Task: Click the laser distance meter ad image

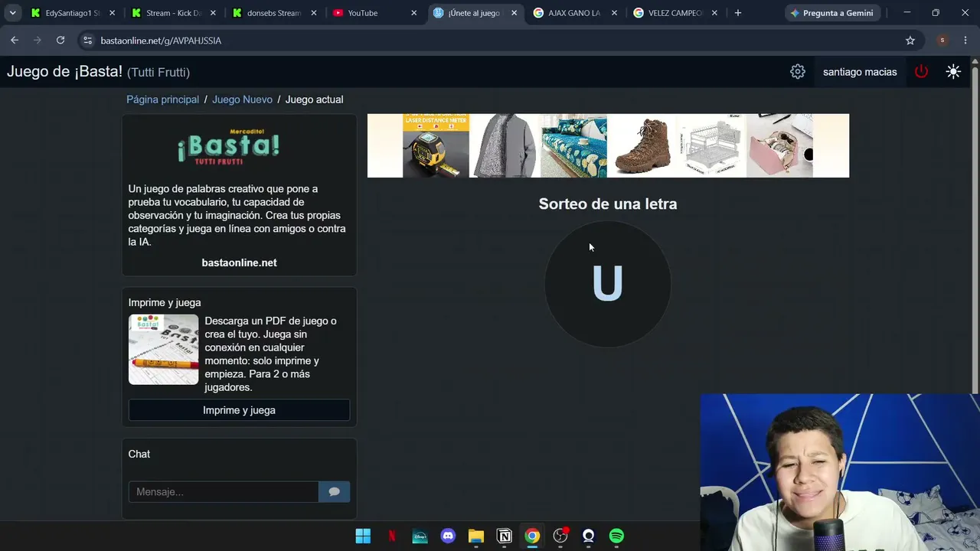Action: tap(436, 145)
